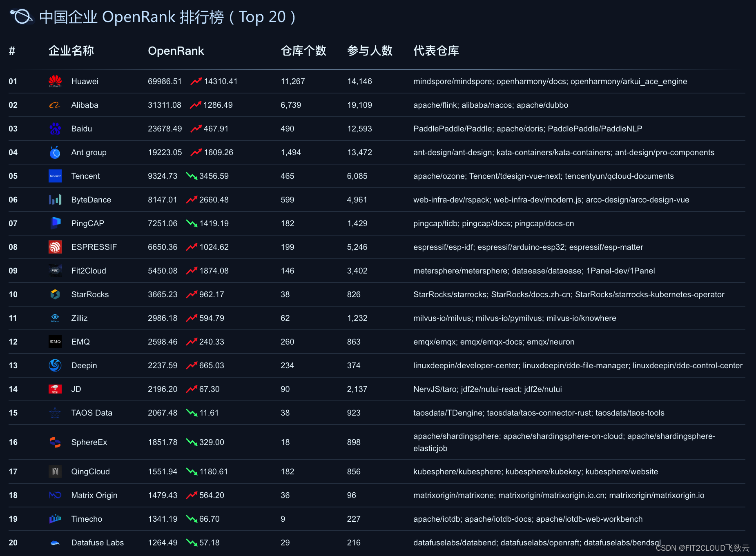
Task: Click the kubesphere/kubesphere repositories text
Action: (x=535, y=471)
